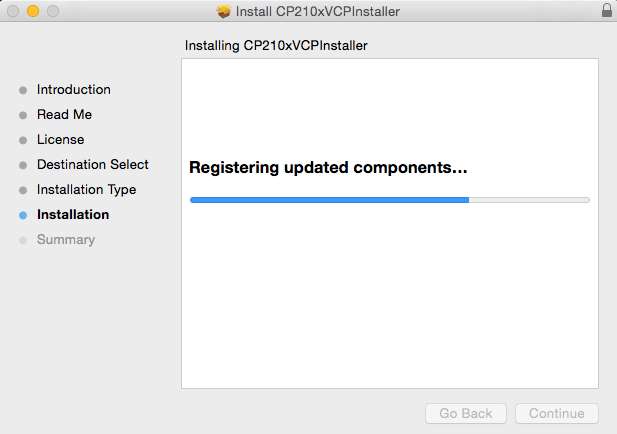Screen dimensions: 617x434
Task: Click the License step bullet
Action: (x=23, y=140)
